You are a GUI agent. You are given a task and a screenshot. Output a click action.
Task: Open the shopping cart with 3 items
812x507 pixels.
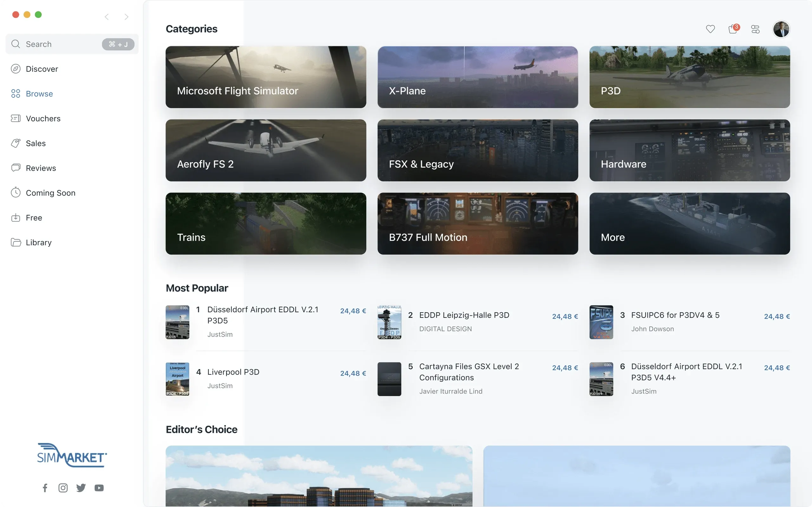pyautogui.click(x=733, y=29)
